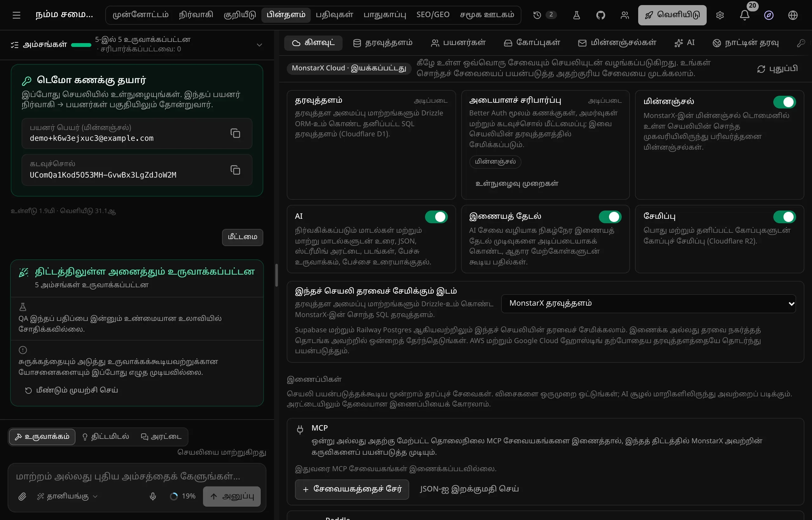This screenshot has width=812, height=520.
Task: Click the புதுப்பி refresh button
Action: [x=777, y=69]
